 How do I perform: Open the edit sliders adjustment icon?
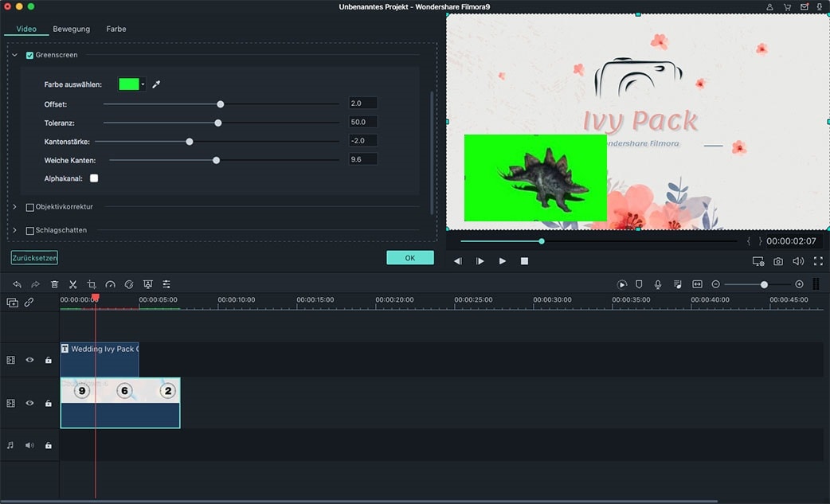[x=166, y=284]
